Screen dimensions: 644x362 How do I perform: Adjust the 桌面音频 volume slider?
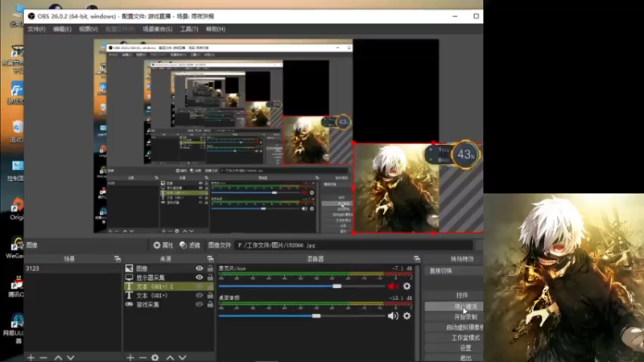(302, 315)
